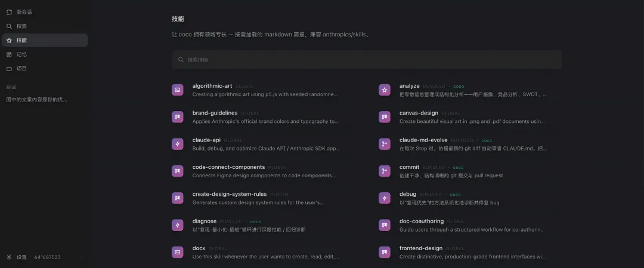The width and height of the screenshot is (644, 268).
Task: Open the claude-md-evolve skill title
Action: coord(423,140)
